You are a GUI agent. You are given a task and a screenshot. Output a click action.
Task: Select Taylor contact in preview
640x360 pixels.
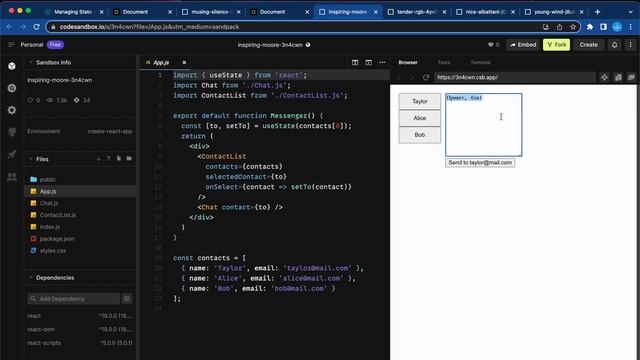click(x=420, y=101)
